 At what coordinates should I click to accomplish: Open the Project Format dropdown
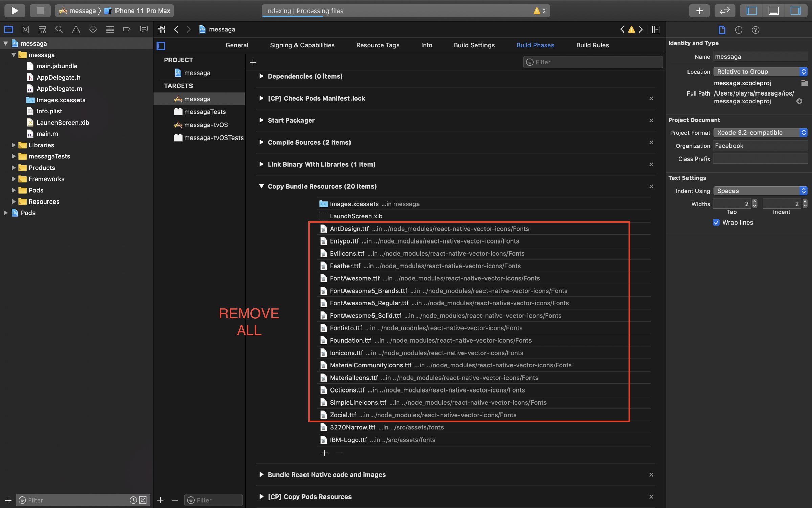[x=760, y=133]
